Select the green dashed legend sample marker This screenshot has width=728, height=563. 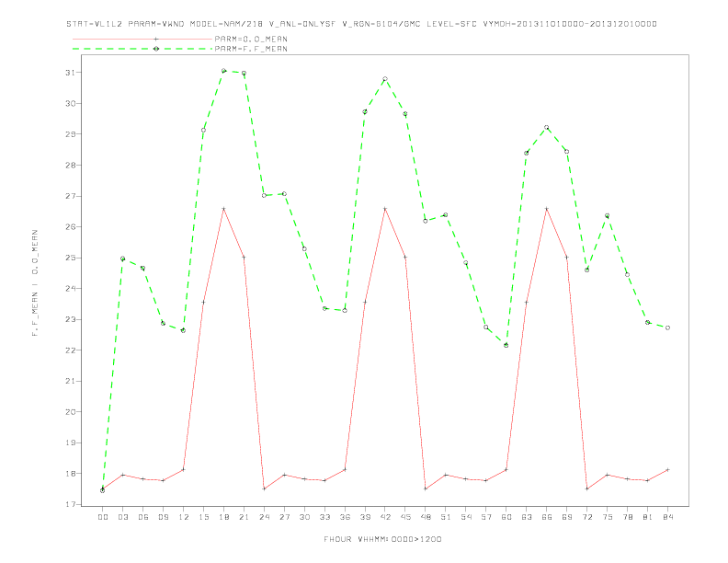(x=156, y=49)
